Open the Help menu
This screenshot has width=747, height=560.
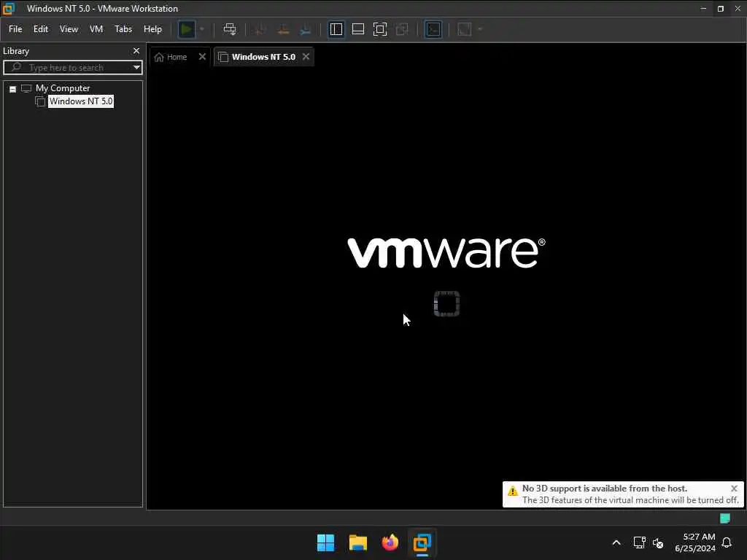tap(152, 29)
